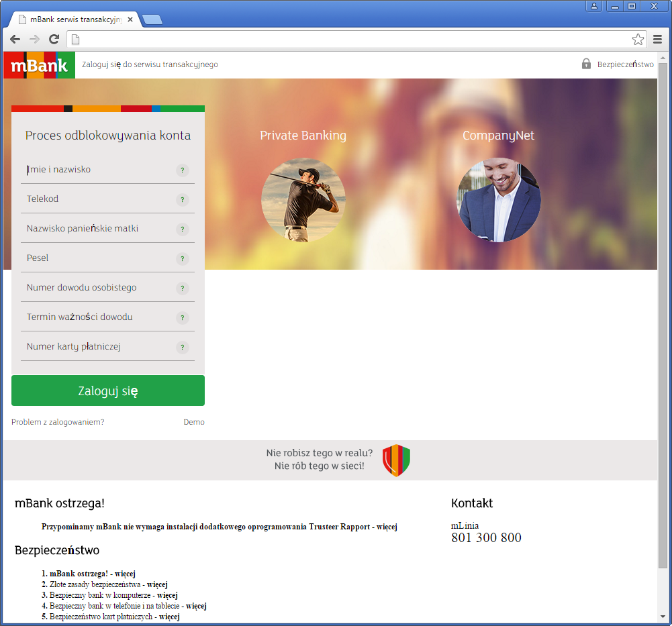Bookmark page with the star icon
This screenshot has width=672, height=626.
[x=638, y=40]
